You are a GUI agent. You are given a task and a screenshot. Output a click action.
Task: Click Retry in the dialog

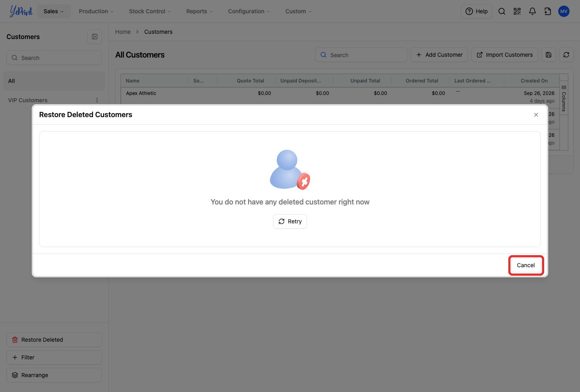pyautogui.click(x=290, y=221)
